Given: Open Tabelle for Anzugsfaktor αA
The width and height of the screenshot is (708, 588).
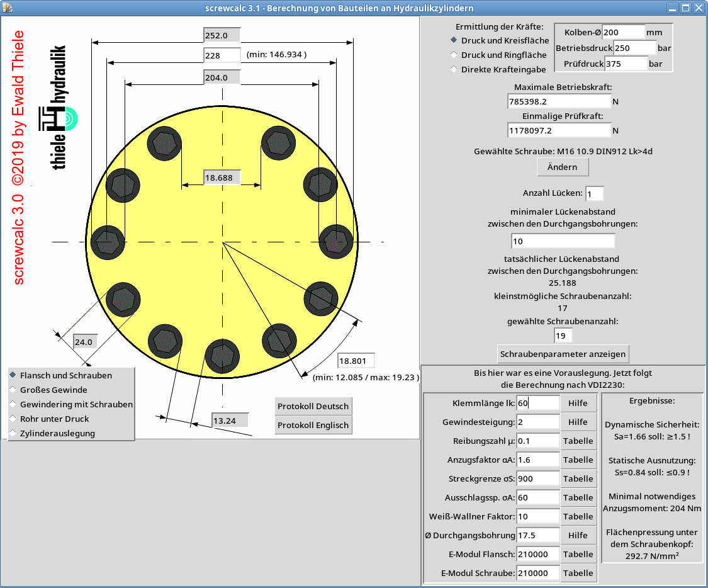Looking at the screenshot, I should coord(578,460).
